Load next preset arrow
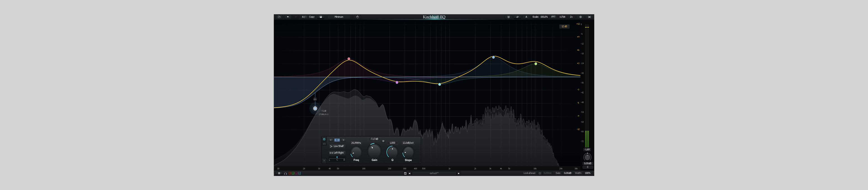 [459, 173]
